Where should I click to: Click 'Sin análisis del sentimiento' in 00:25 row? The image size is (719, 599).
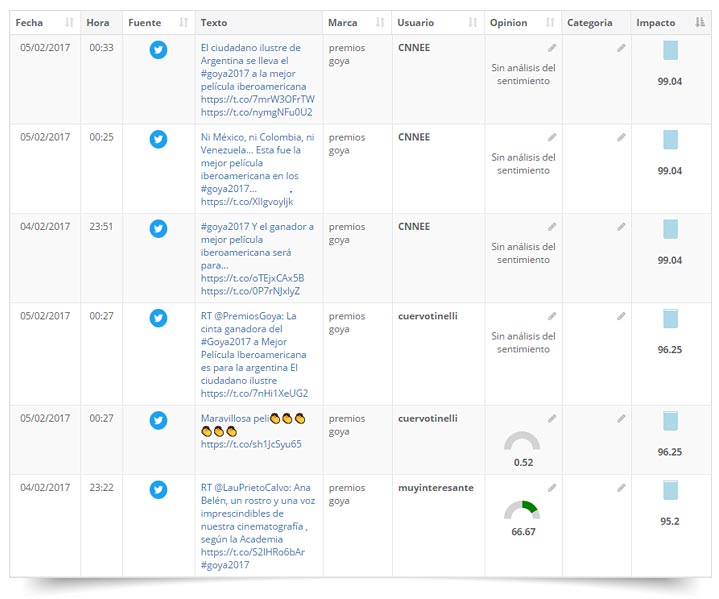point(523,164)
